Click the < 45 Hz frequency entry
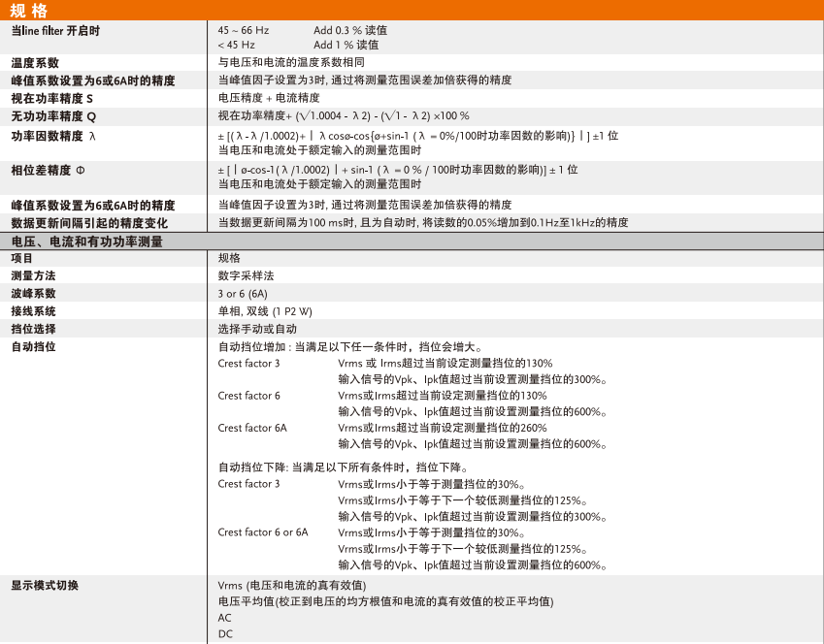This screenshot has height=644, width=824. 237,46
